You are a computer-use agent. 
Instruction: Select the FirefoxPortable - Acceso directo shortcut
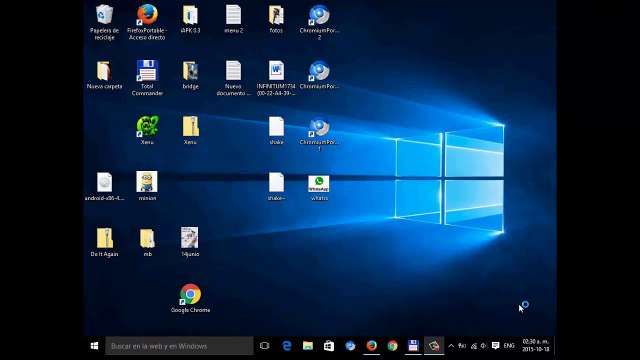[147, 22]
